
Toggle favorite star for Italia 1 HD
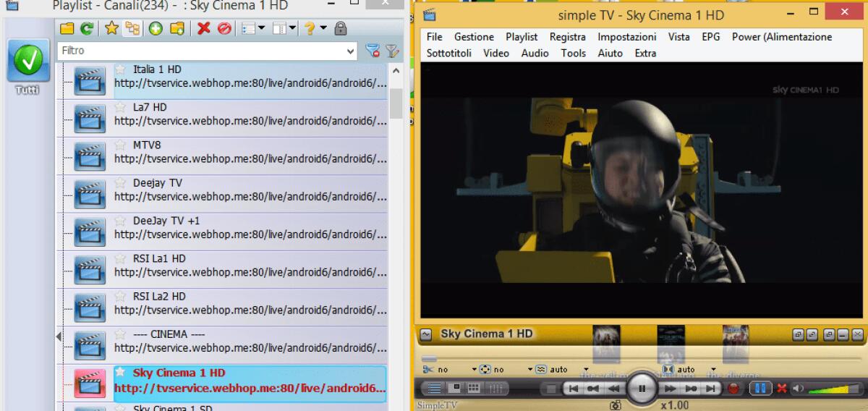point(120,69)
